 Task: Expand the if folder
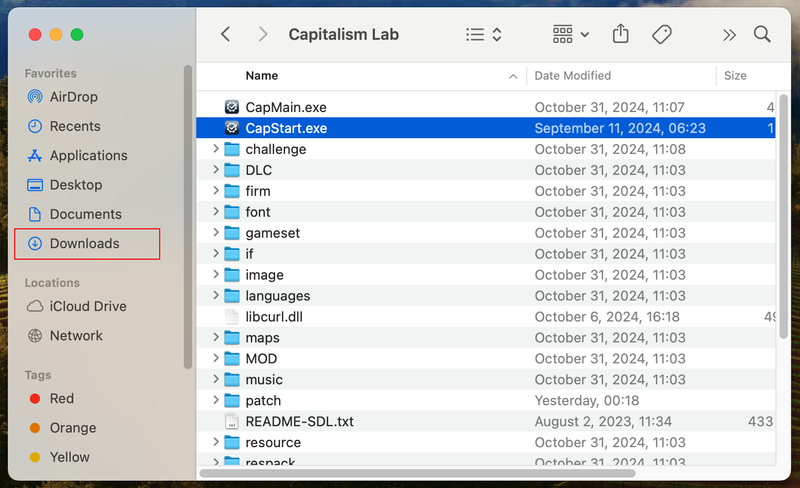point(215,253)
